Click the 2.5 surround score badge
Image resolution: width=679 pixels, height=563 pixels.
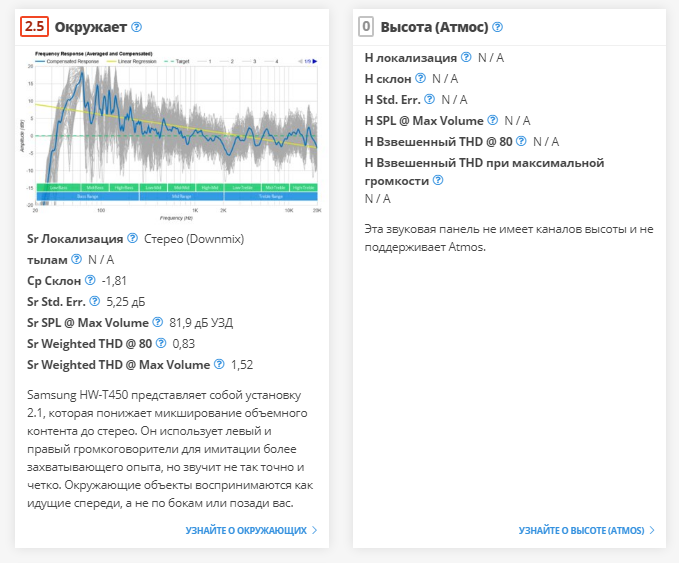(x=34, y=27)
